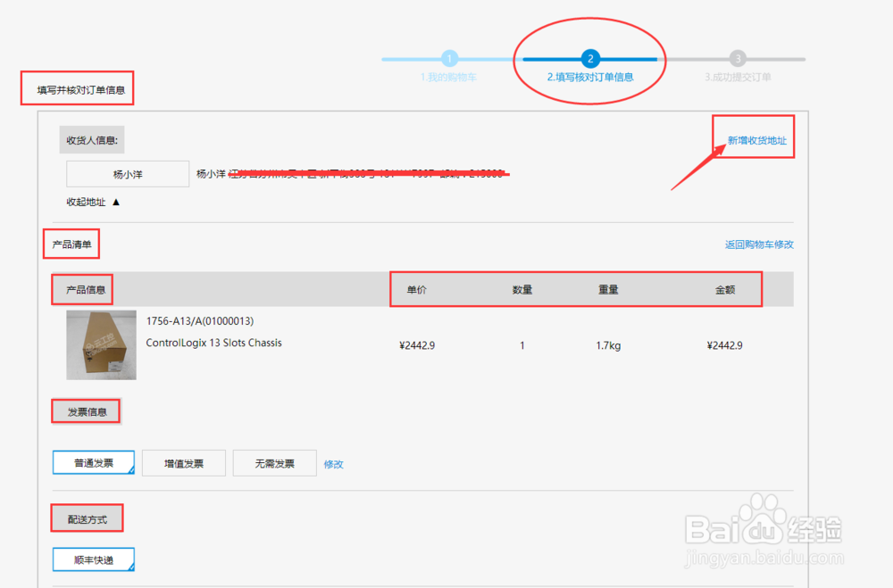Click the 金额 column header

coord(725,290)
